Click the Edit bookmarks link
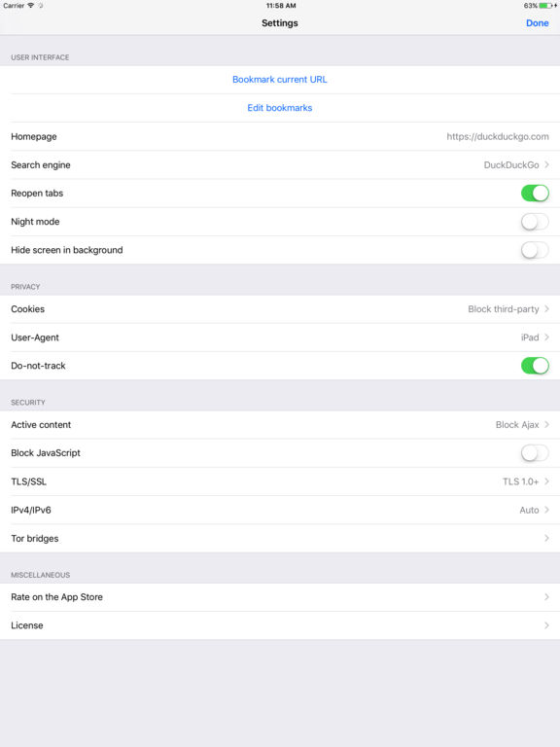 [x=280, y=108]
